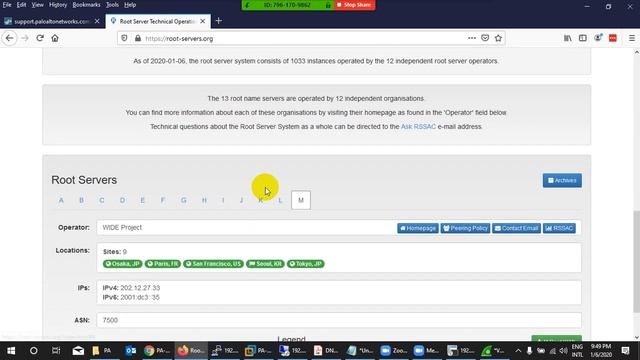640x360 pixels.
Task: Save page to Pocket
Action: 485,38
